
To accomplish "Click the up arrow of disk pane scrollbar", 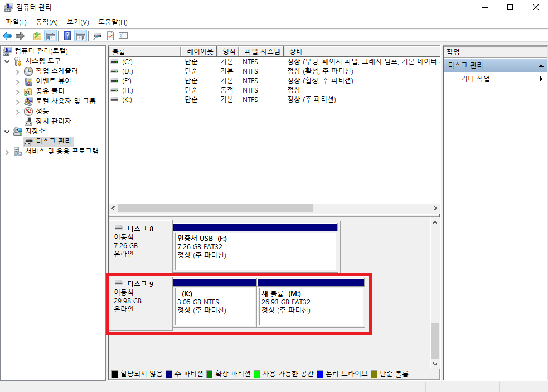I will [x=435, y=222].
